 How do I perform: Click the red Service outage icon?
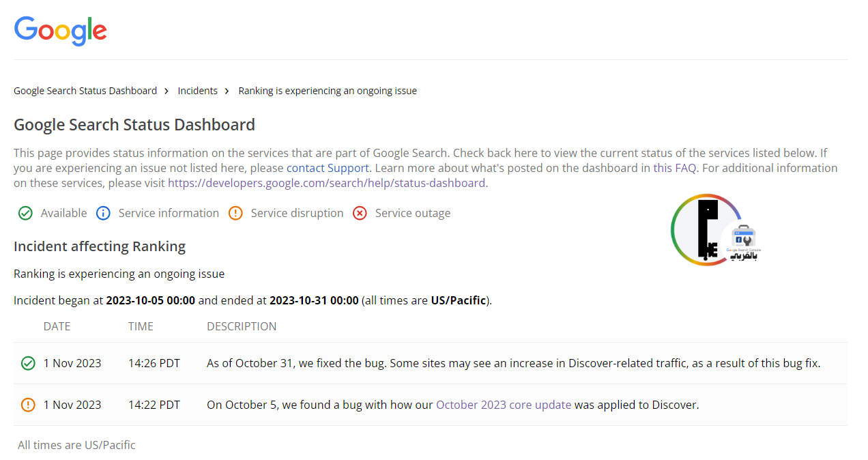(360, 214)
